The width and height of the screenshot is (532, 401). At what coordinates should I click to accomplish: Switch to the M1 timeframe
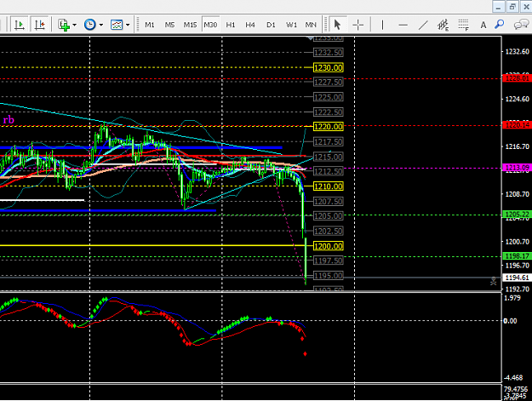pyautogui.click(x=150, y=25)
